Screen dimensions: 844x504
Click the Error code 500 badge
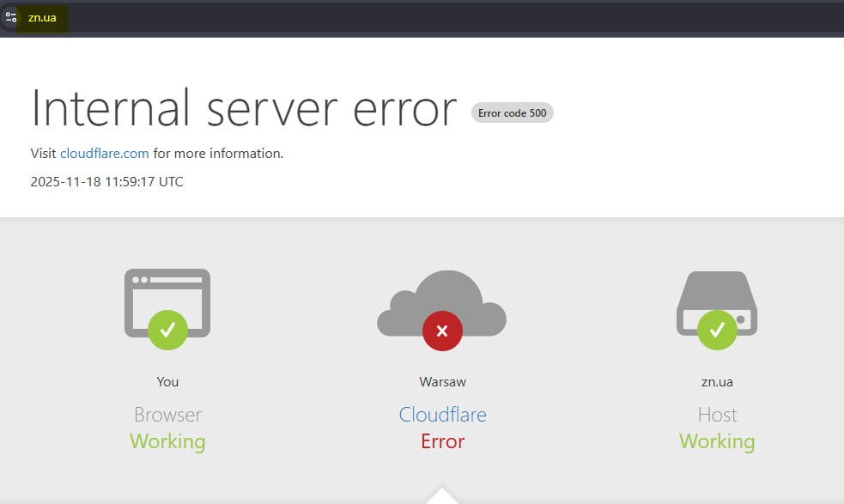pos(513,112)
